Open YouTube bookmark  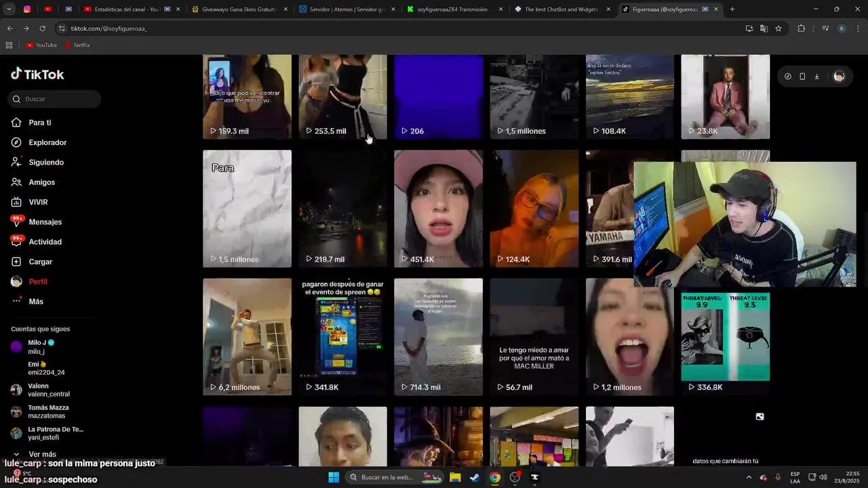[x=41, y=45]
